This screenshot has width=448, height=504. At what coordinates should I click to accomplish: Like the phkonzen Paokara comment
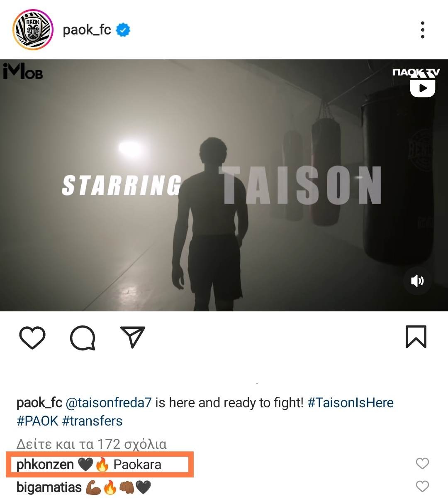click(422, 464)
